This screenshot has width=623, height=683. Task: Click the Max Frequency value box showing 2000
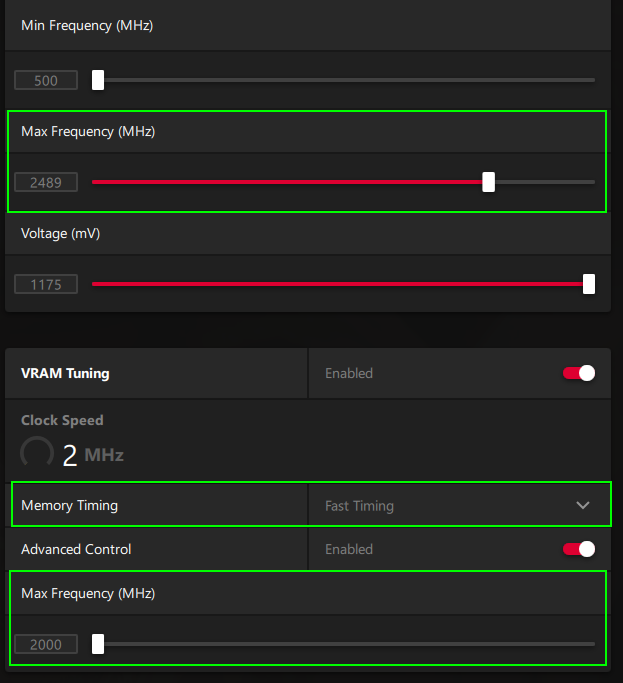coord(46,645)
